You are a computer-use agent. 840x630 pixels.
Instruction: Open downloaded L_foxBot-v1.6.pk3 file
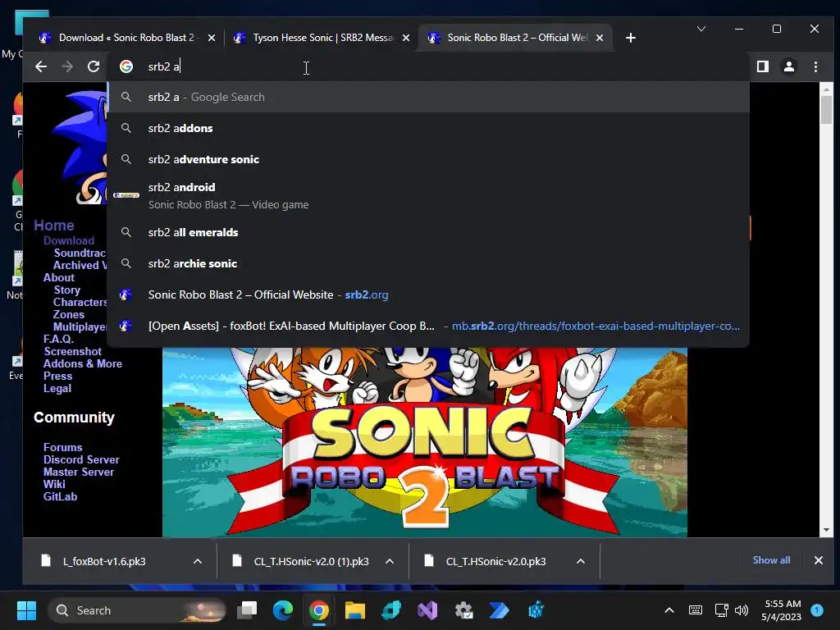[x=104, y=561]
